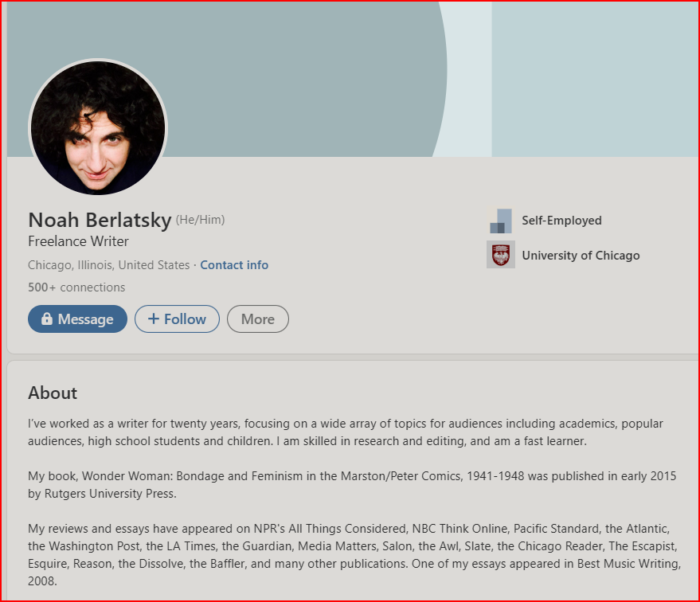Click the blue-gray profile banner image
700x602 pixels.
click(x=353, y=80)
